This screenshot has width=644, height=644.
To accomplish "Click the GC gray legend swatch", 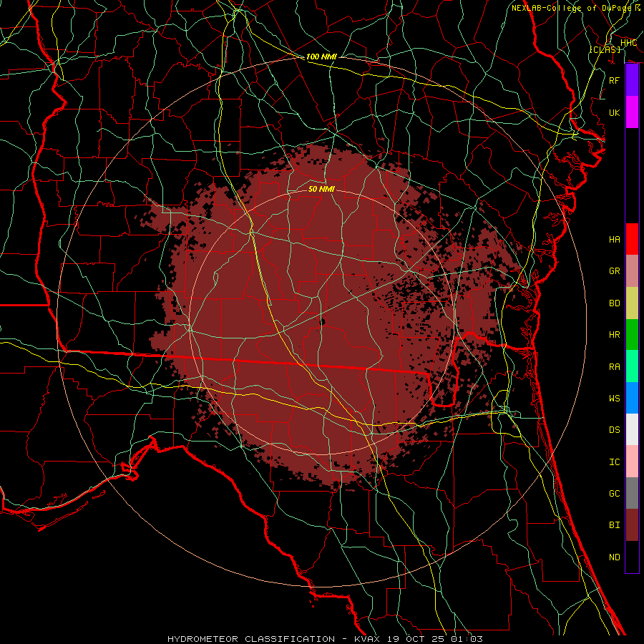I will pyautogui.click(x=631, y=493).
